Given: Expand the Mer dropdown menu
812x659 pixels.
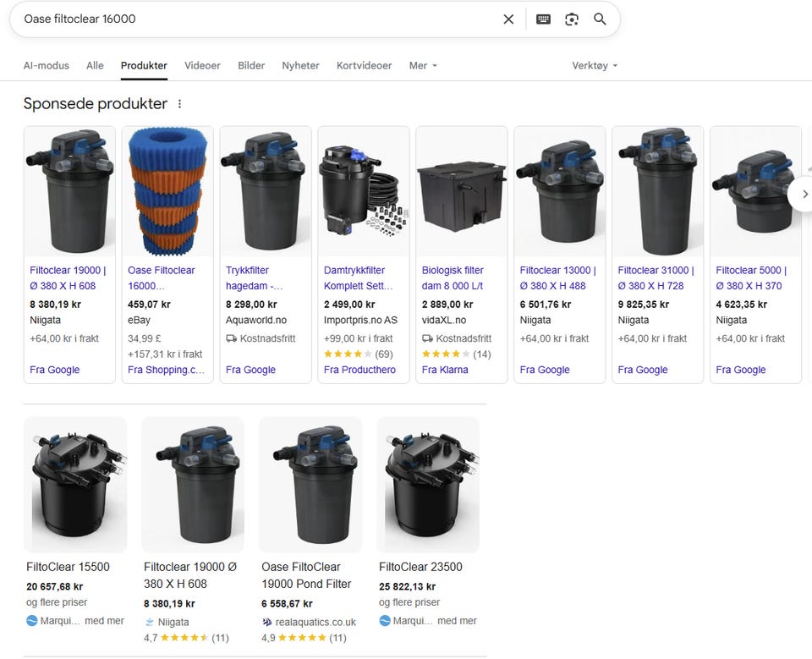Looking at the screenshot, I should click(x=423, y=66).
